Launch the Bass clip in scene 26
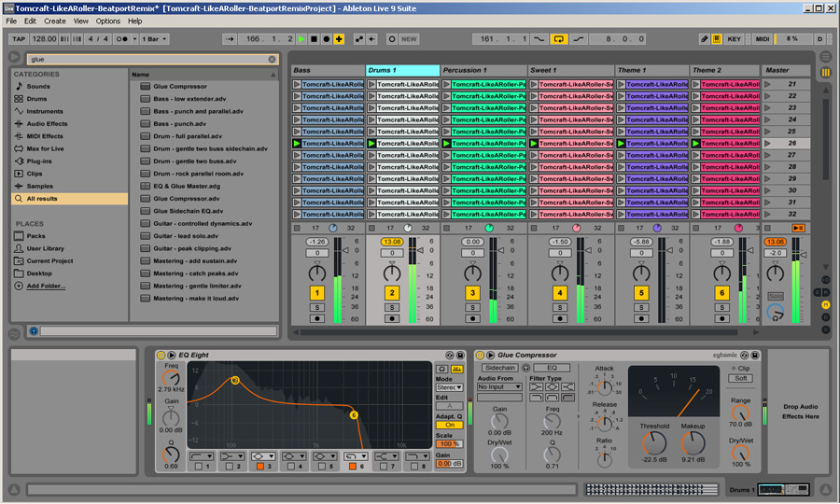The image size is (840, 504). (x=298, y=144)
